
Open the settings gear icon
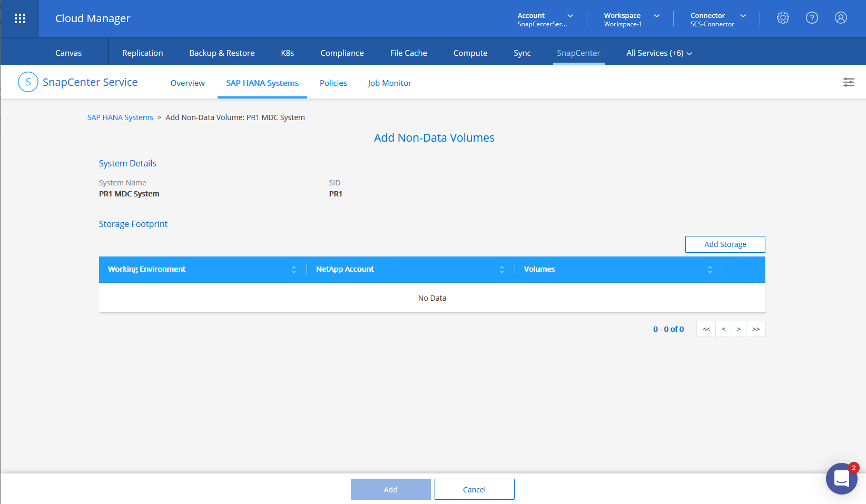click(x=783, y=18)
